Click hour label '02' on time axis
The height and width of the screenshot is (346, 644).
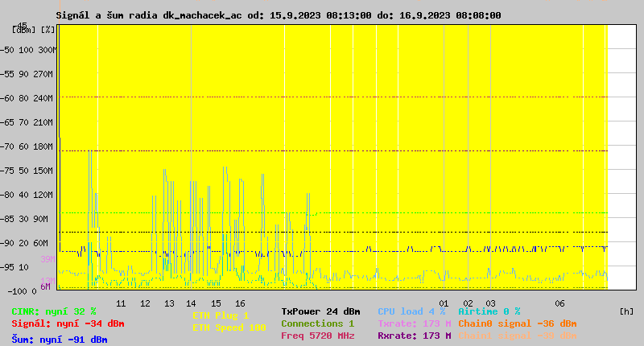tap(469, 303)
